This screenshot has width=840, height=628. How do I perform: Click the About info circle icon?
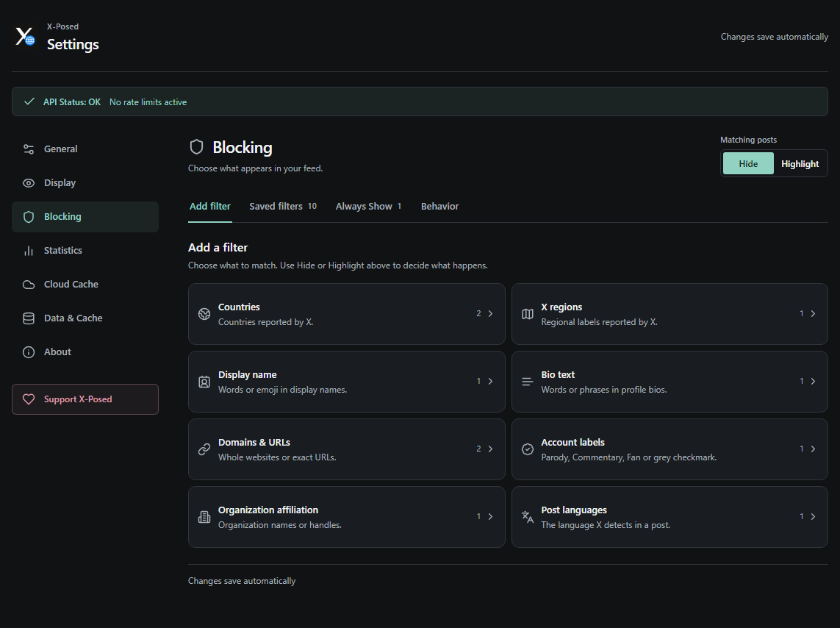29,352
